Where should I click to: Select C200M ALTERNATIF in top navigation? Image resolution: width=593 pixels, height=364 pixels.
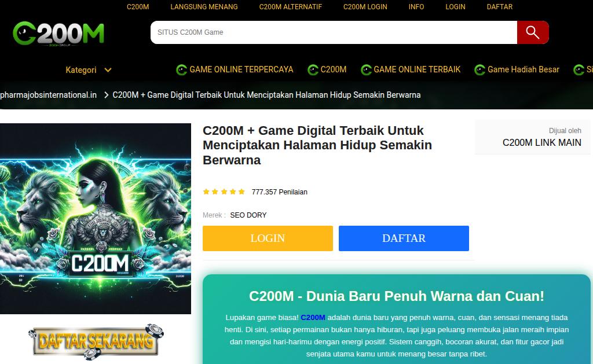point(291,7)
